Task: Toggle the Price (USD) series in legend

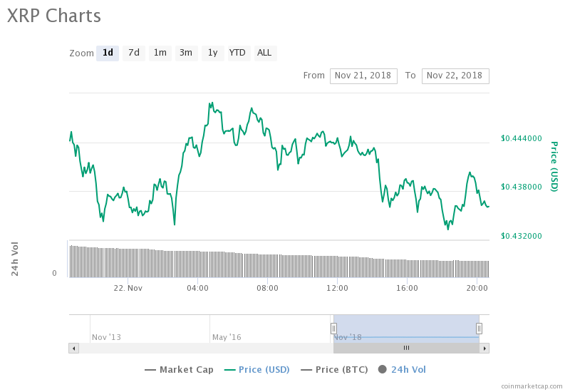Action: [257, 370]
